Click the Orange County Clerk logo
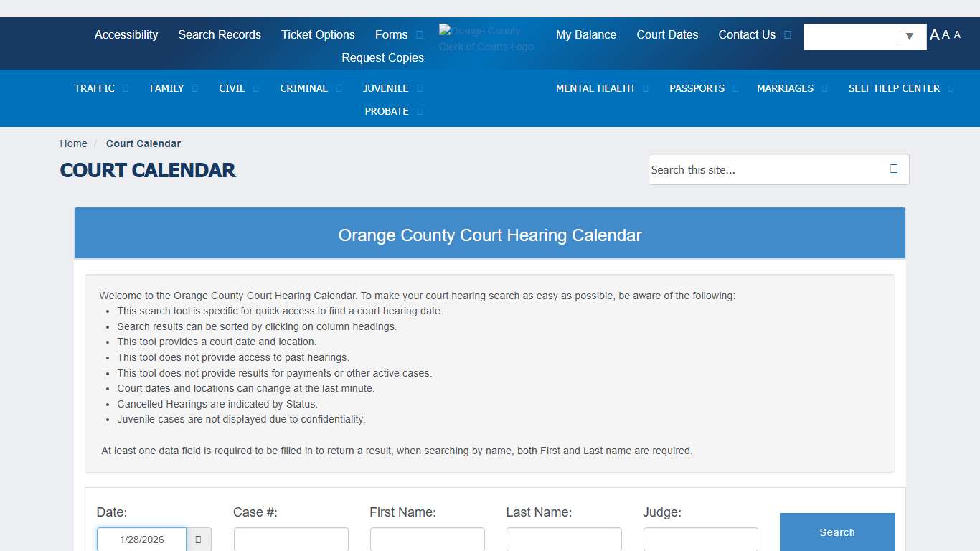 [x=486, y=39]
